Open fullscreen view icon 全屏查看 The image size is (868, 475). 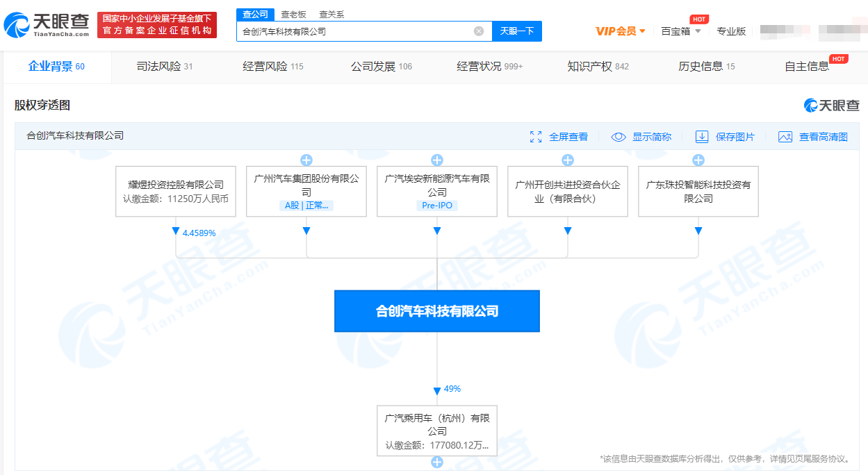pyautogui.click(x=536, y=137)
